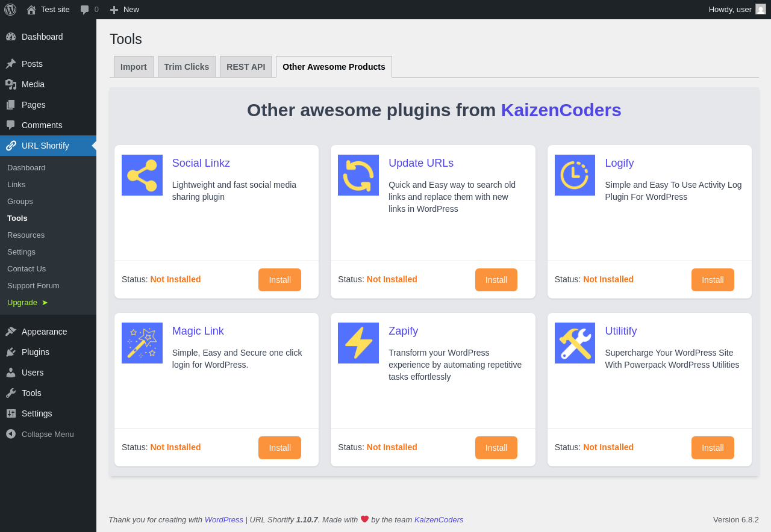The image size is (771, 532).
Task: Open the Social Linkz title link
Action: tap(201, 163)
